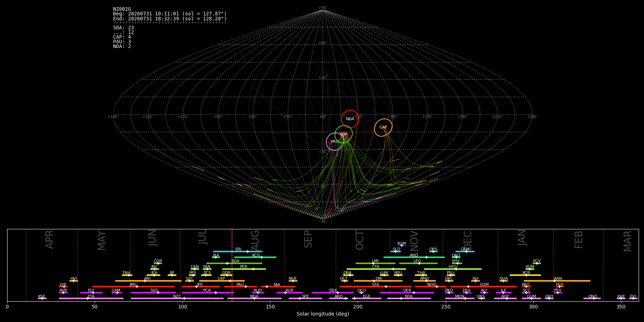Click the 'PAU: 3' count in the header
The width and height of the screenshot is (644, 322).
[x=122, y=42]
